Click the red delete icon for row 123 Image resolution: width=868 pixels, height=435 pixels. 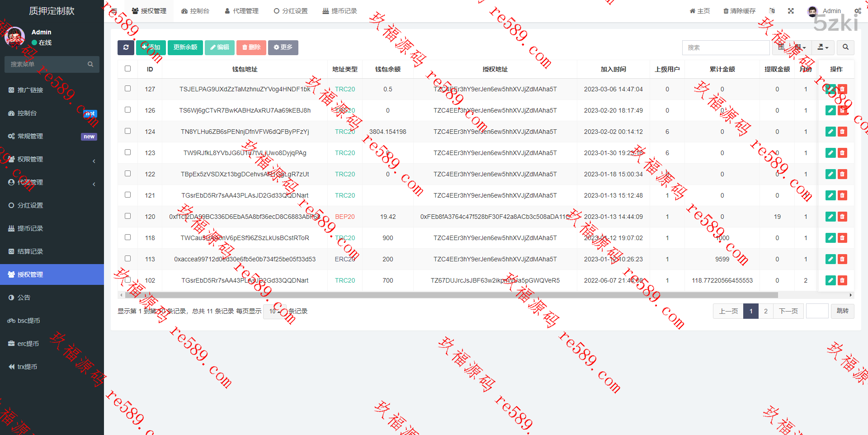tap(842, 153)
